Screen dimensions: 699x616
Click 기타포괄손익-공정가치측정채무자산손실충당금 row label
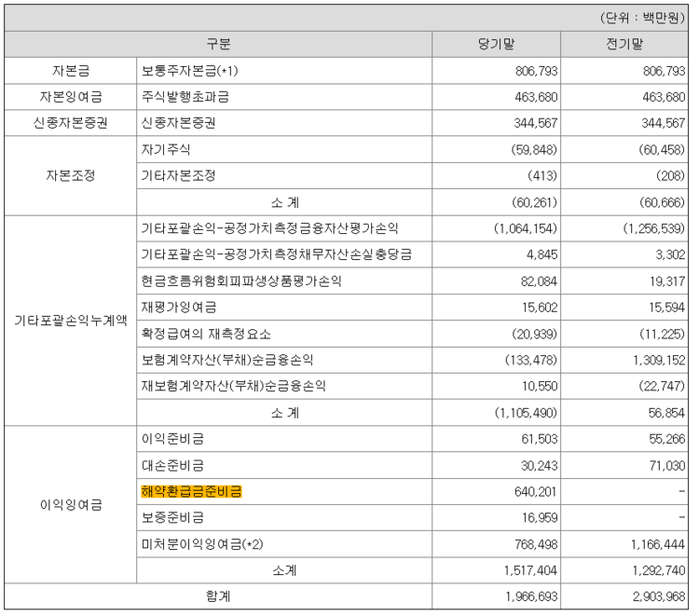[277, 254]
